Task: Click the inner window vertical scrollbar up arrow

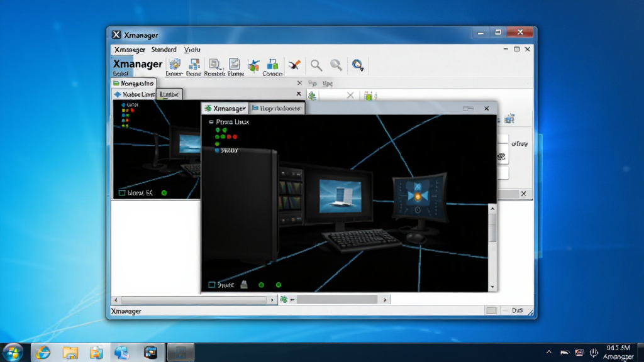Action: click(x=492, y=209)
